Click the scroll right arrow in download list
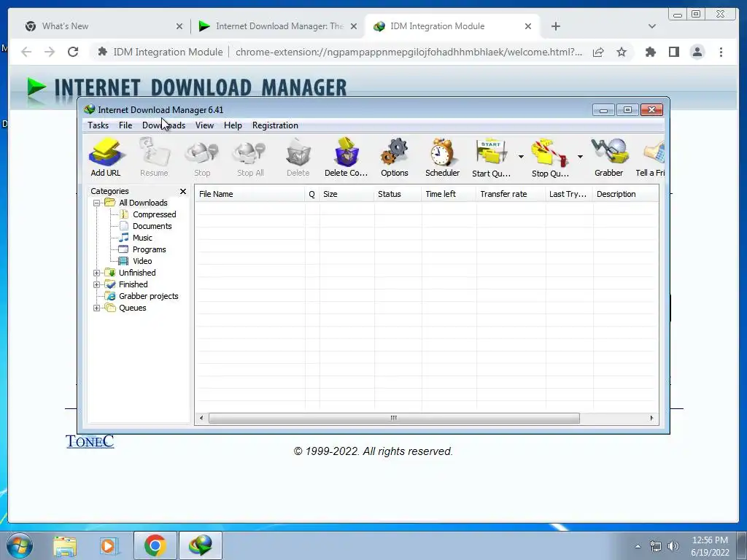The height and width of the screenshot is (560, 747). [651, 418]
